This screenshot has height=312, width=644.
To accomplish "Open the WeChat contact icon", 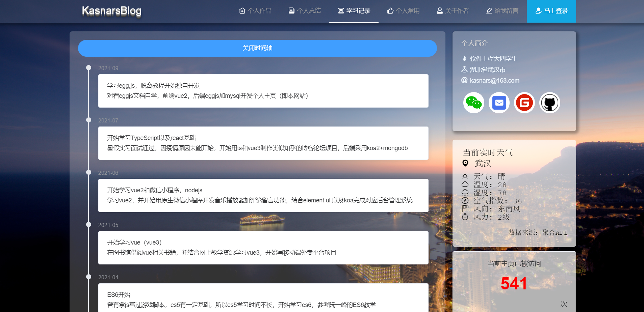I will (x=473, y=103).
